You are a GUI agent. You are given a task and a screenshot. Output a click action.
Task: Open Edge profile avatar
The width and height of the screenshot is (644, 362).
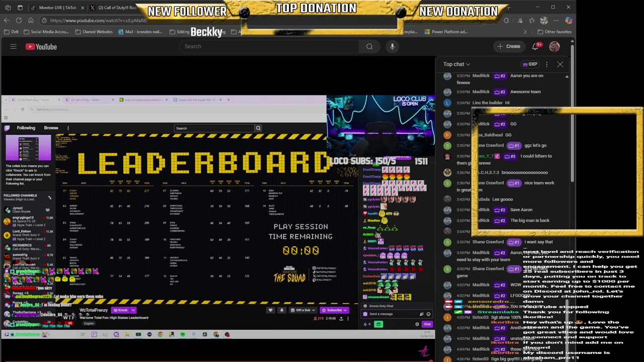tap(544, 21)
